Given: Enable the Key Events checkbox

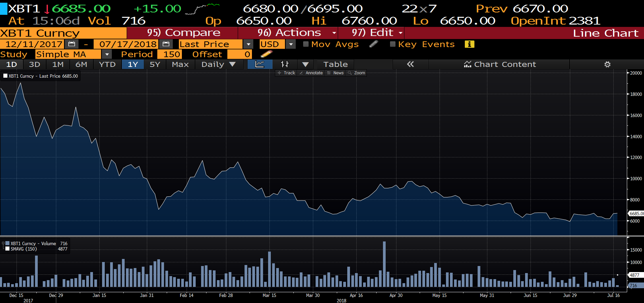Looking at the screenshot, I should coord(392,44).
